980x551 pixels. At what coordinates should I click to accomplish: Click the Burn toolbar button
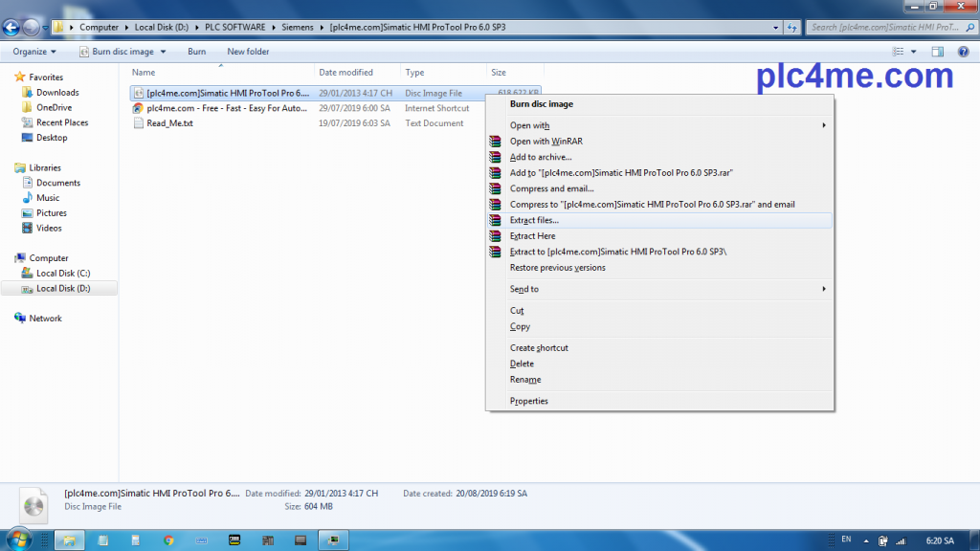196,52
